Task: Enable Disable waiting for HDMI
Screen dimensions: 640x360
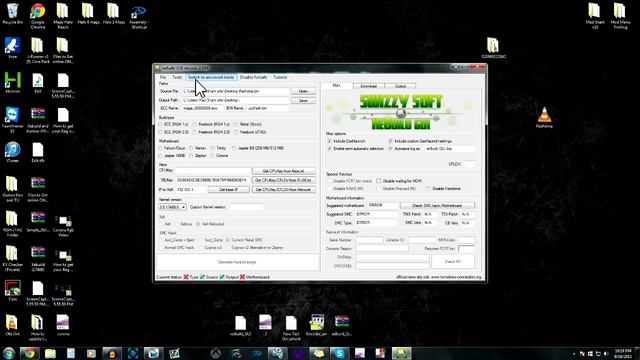Action: click(x=378, y=181)
